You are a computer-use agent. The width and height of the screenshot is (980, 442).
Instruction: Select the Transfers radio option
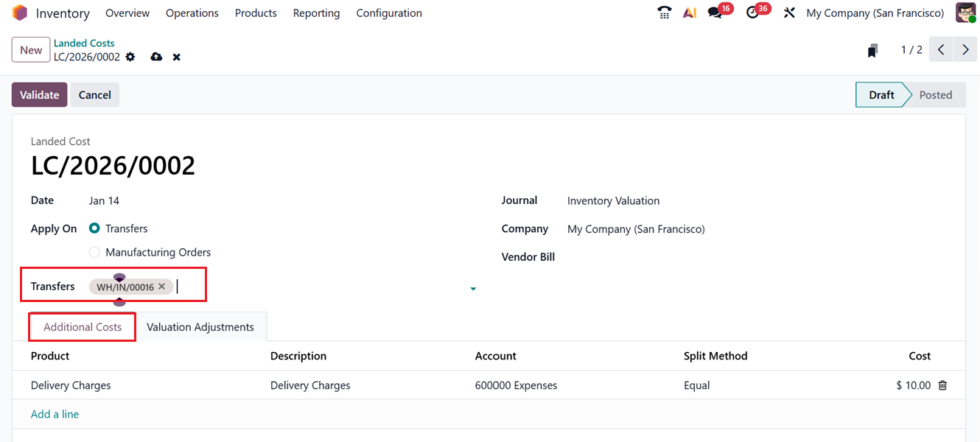pos(94,228)
